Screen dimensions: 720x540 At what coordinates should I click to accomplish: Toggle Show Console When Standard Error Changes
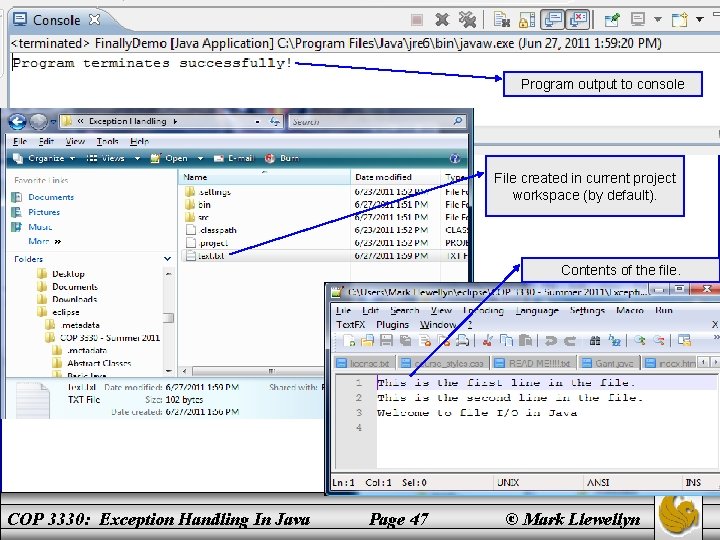[x=578, y=20]
